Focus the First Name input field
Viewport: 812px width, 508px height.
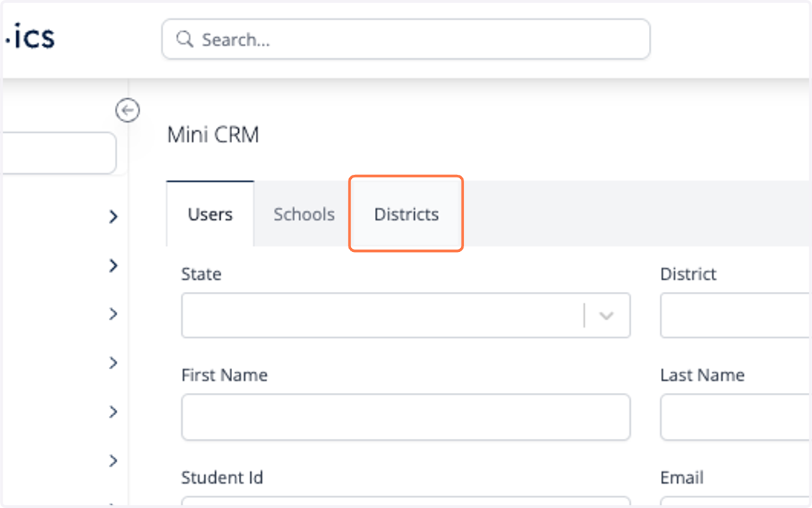pyautogui.click(x=406, y=417)
